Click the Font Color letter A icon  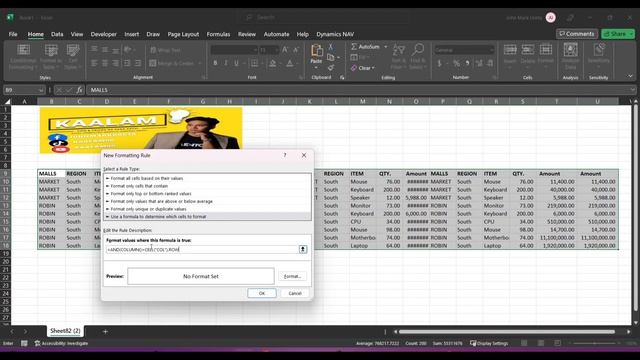pyautogui.click(x=289, y=63)
